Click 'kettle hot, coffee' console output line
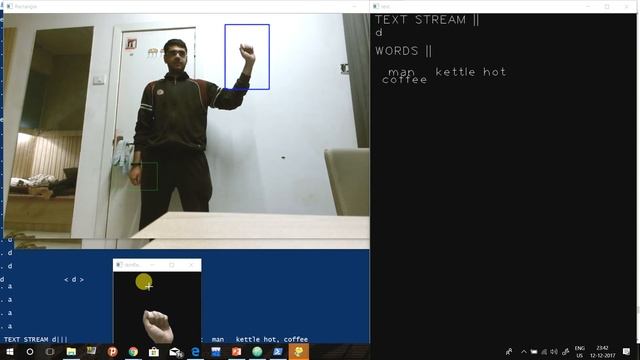 pyautogui.click(x=272, y=339)
